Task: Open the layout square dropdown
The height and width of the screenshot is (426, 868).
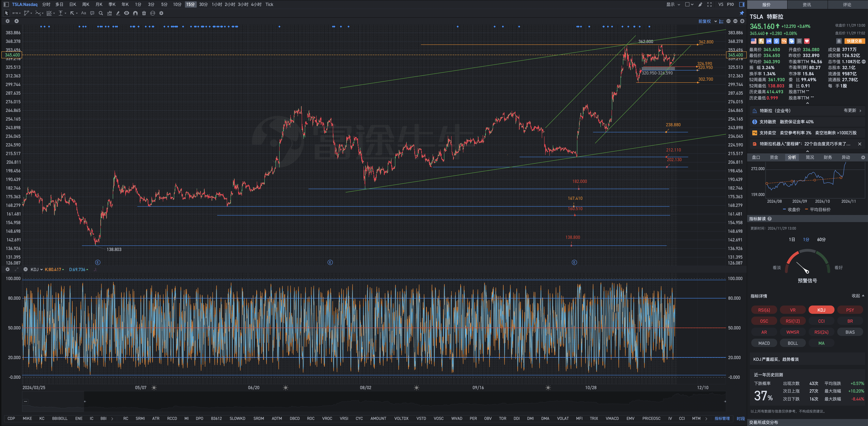Action: tap(689, 4)
